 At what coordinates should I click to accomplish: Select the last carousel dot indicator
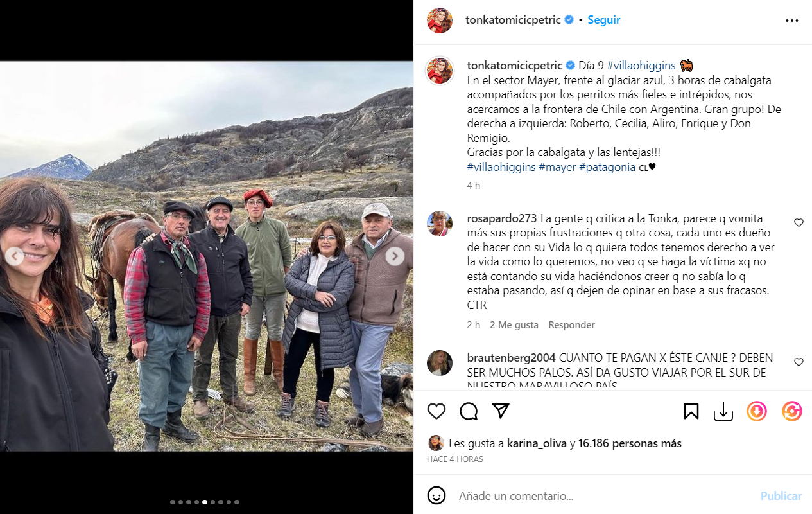click(237, 502)
